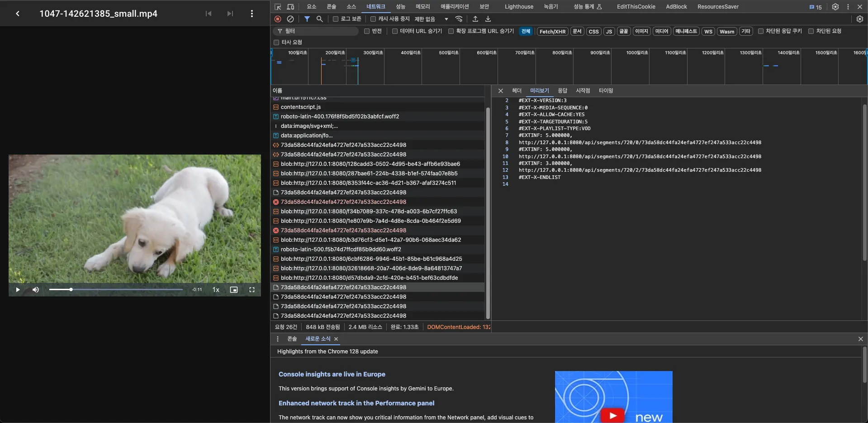The height and width of the screenshot is (423, 868).
Task: Open network conditions wifi icon
Action: point(459,19)
